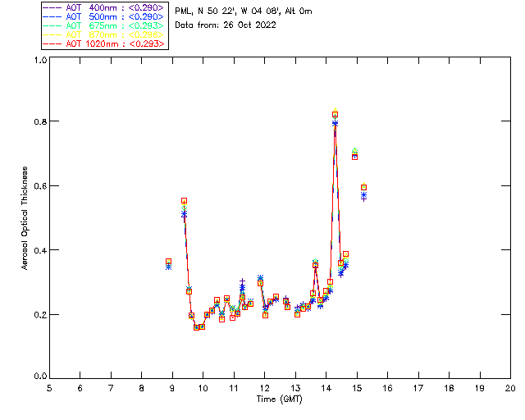Viewport: 525px width, 420px height.
Task: Click the purple dashed 400nm legend line
Action: [52, 7]
